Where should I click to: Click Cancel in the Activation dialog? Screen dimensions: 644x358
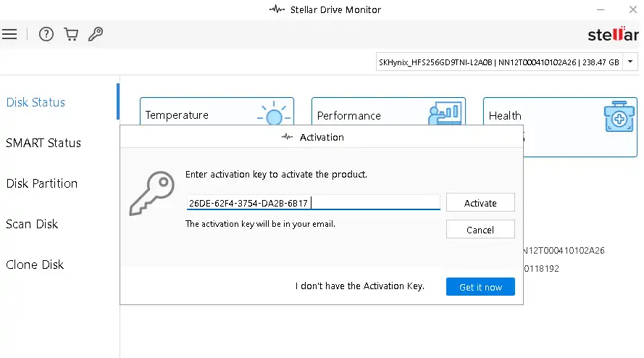480,230
